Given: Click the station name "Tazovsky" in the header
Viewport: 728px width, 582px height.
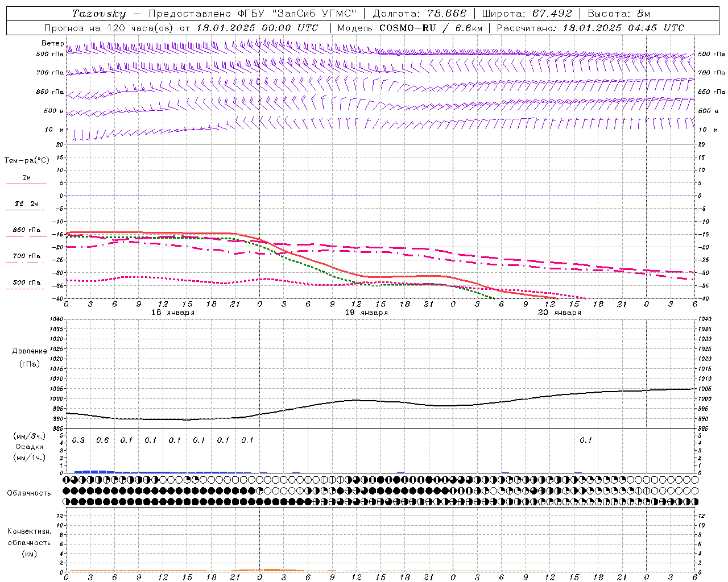Looking at the screenshot, I should tap(99, 14).
